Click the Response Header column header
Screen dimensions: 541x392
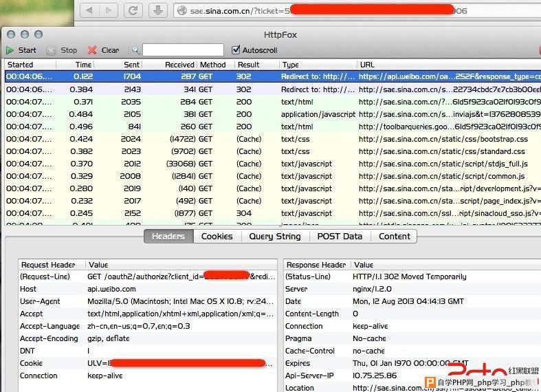pos(318,265)
